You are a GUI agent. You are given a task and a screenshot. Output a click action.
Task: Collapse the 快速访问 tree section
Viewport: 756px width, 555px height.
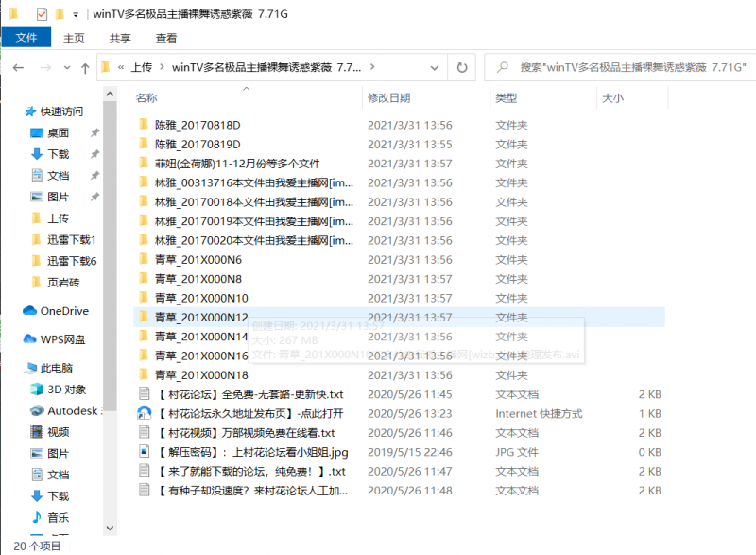[x=14, y=112]
